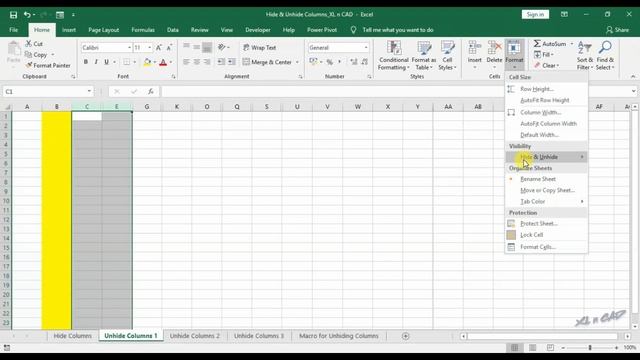This screenshot has width=640, height=360.
Task: Click Tell me what you want to do
Action: (x=392, y=30)
